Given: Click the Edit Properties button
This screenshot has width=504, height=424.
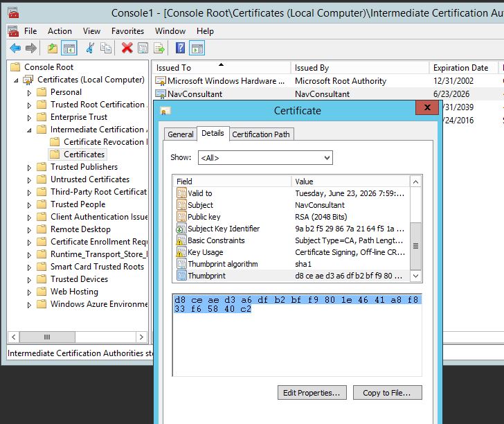Looking at the screenshot, I should (311, 393).
